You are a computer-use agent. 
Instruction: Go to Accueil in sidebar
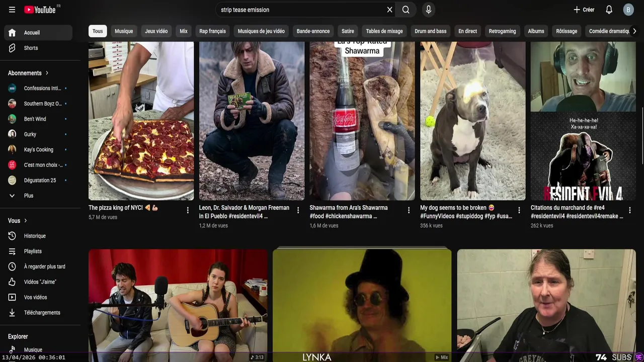tap(38, 33)
